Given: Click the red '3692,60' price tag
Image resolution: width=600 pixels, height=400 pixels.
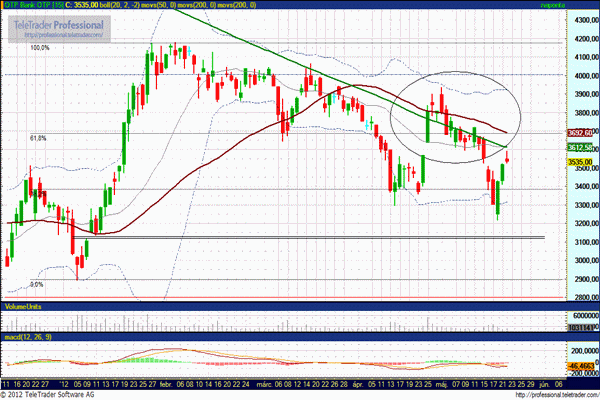Looking at the screenshot, I should pyautogui.click(x=580, y=133).
